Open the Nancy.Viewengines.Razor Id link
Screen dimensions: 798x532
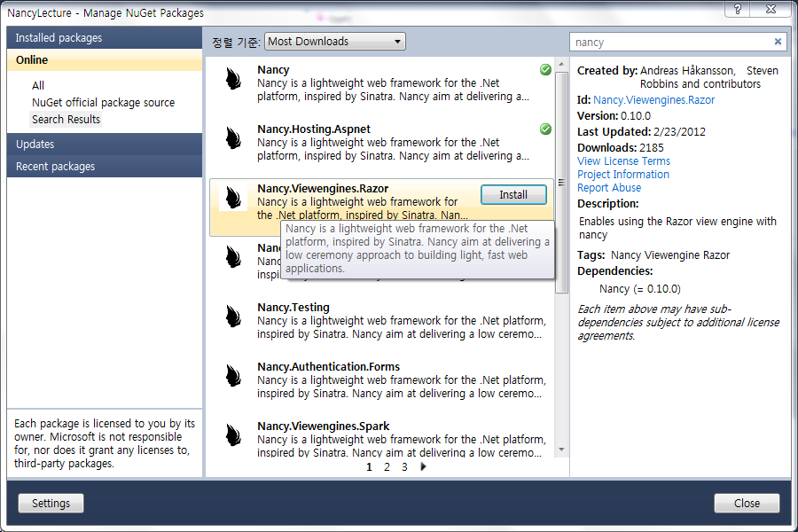coord(654,100)
